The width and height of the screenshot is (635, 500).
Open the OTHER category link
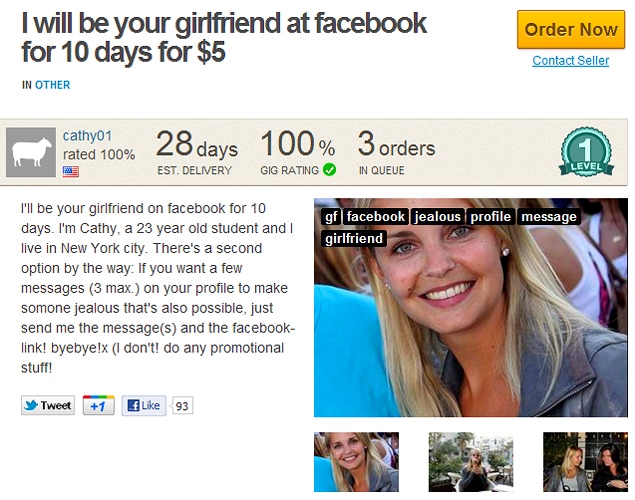coord(52,85)
